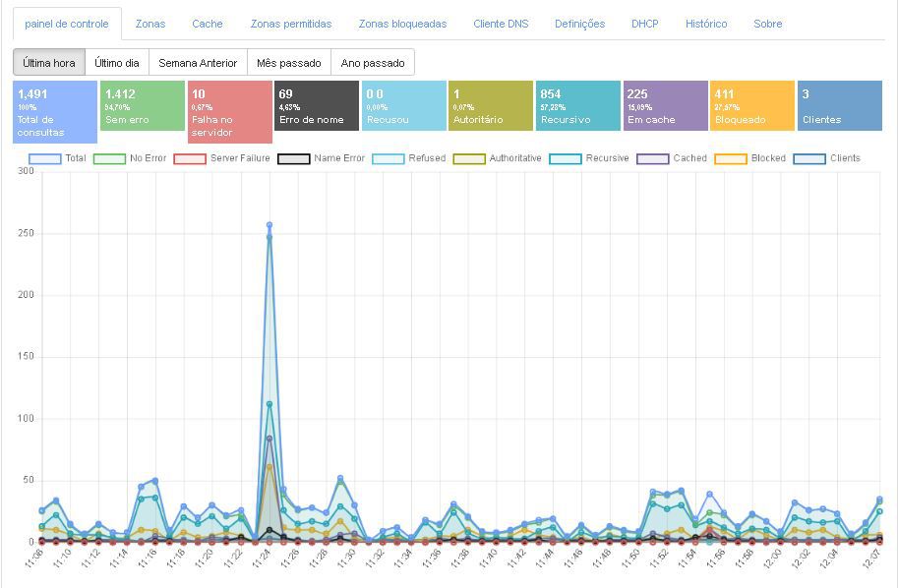The width and height of the screenshot is (898, 588).
Task: Open the DHCP tab
Action: coord(645,24)
